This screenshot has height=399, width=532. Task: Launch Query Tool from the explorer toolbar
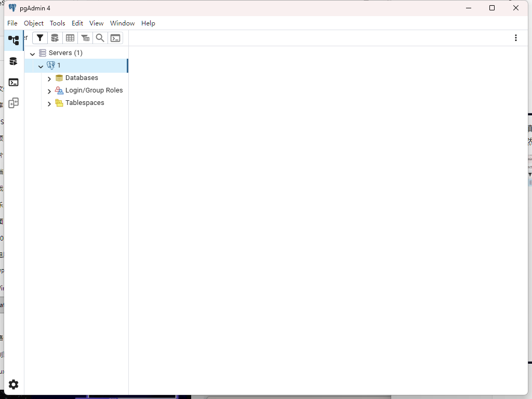coord(55,38)
